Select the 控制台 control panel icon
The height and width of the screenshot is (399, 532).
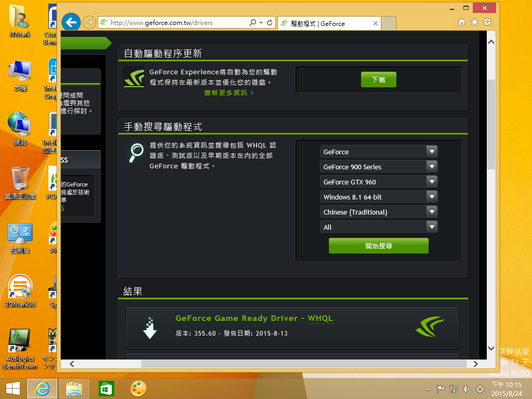pyautogui.click(x=20, y=237)
